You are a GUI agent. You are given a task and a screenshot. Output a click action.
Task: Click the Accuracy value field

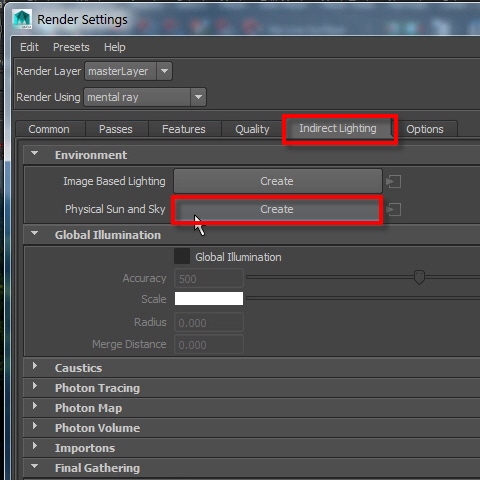(x=209, y=278)
